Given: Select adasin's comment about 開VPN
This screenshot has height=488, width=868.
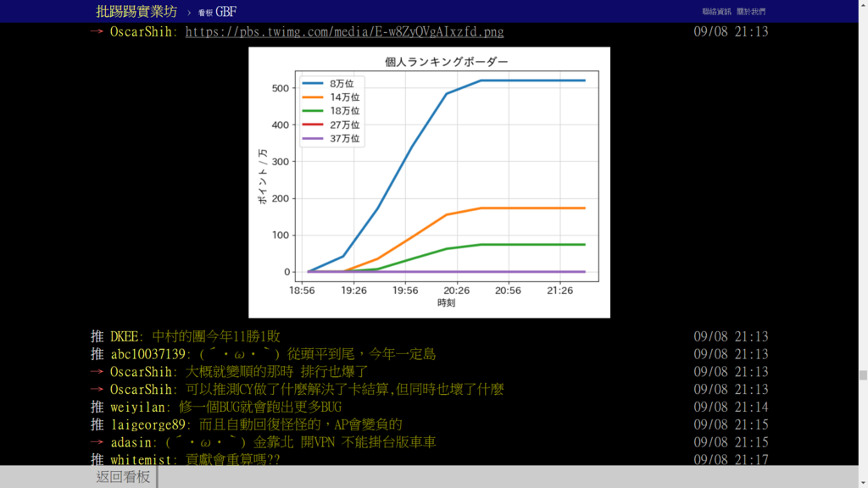Looking at the screenshot, I should pos(301,442).
